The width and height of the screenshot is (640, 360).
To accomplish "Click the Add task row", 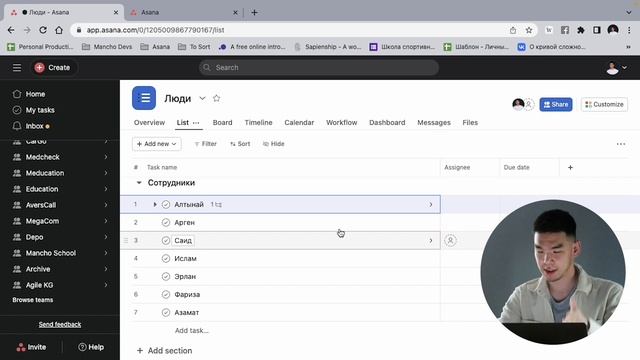I will pyautogui.click(x=191, y=331).
